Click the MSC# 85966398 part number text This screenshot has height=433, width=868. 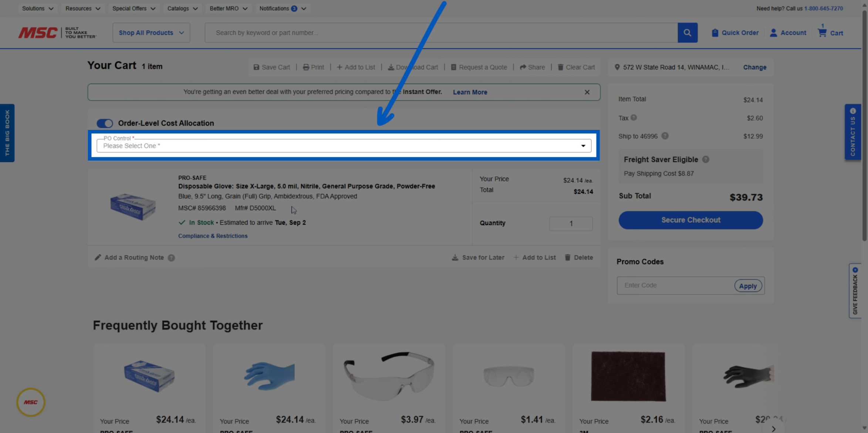tap(202, 208)
